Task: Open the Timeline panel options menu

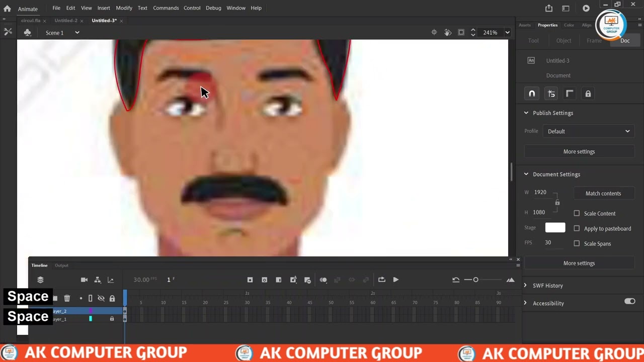Action: 518,265
